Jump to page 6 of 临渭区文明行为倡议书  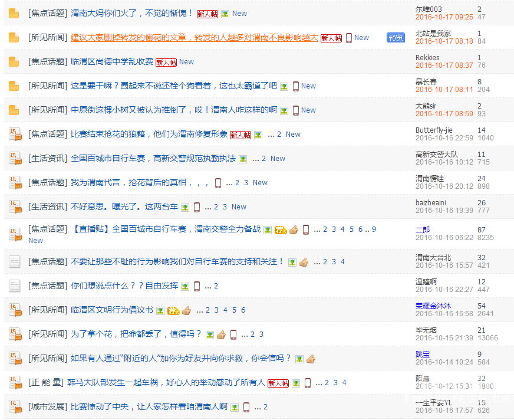(x=243, y=310)
